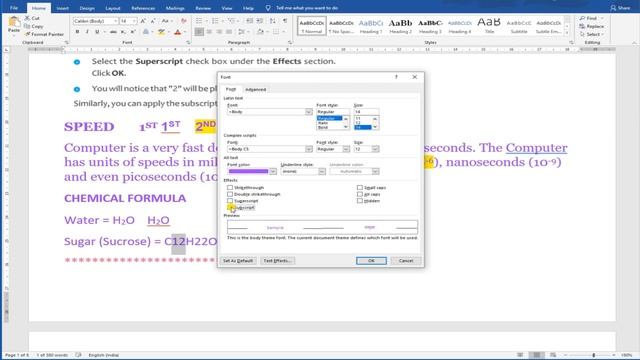Image resolution: width=640 pixels, height=360 pixels.
Task: Click the Align Left icon
Action: pyautogui.click(x=199, y=32)
